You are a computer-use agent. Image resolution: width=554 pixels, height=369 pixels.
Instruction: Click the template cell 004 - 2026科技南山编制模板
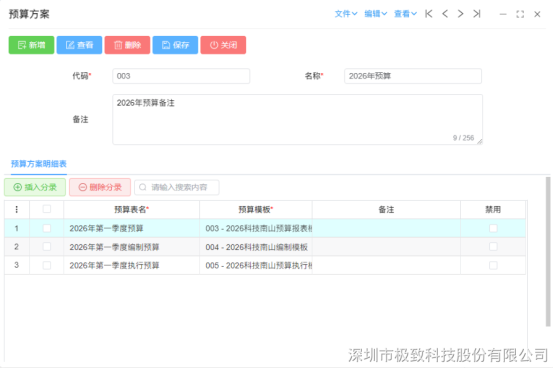[x=256, y=247]
